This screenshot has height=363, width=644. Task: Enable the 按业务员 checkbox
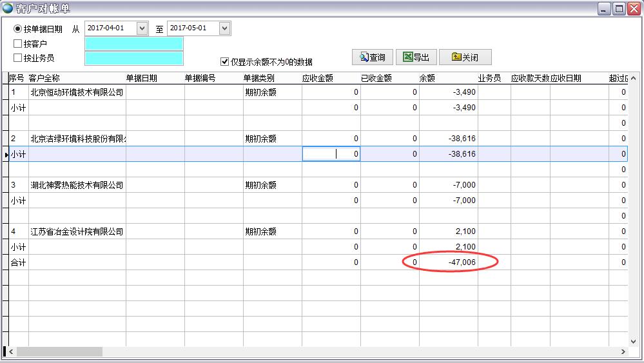tap(17, 58)
